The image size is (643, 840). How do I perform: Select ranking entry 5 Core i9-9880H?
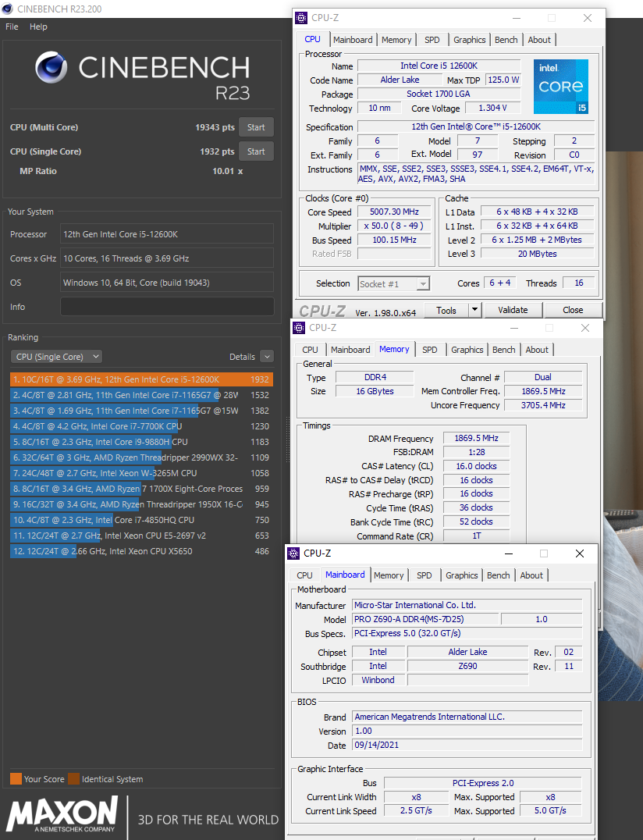point(141,442)
